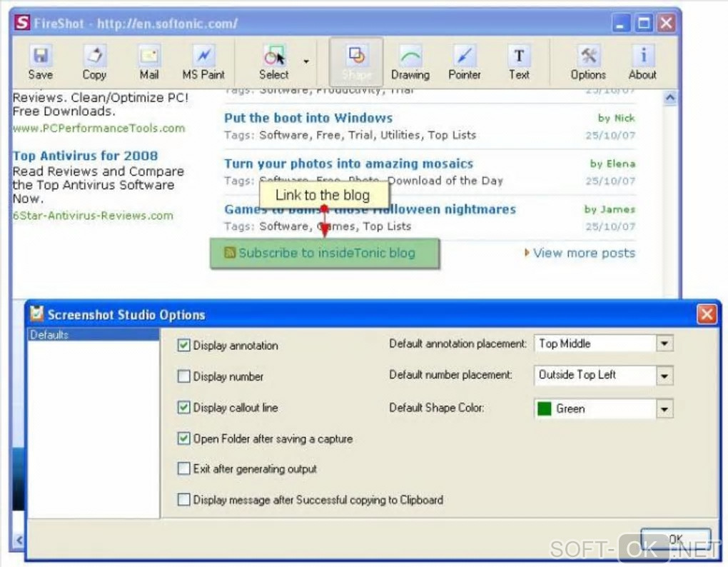Expand Default Shape Color dropdown
This screenshot has width=728, height=567.
pyautogui.click(x=664, y=409)
